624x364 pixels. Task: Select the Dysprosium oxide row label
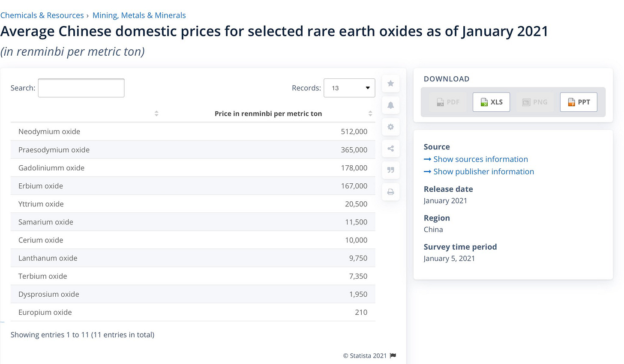[x=49, y=294]
